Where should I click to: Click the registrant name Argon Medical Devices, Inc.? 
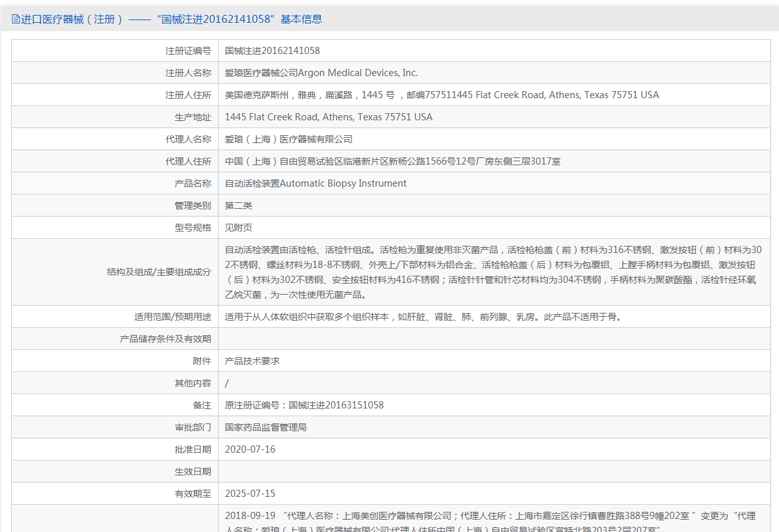321,73
